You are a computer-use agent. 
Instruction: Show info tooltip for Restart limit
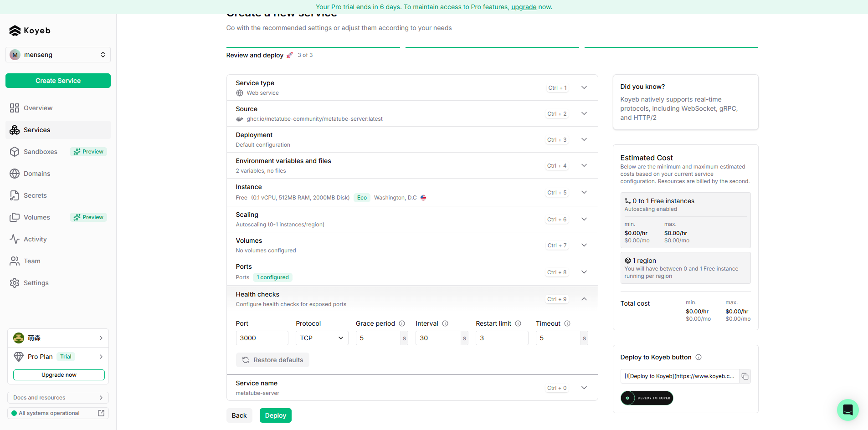(x=518, y=323)
